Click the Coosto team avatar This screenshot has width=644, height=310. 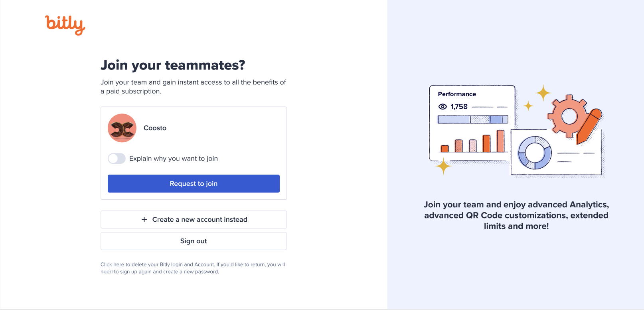tap(122, 128)
